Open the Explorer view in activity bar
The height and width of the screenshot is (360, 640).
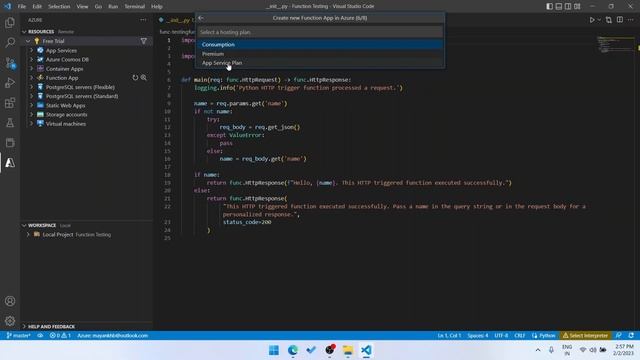click(10, 22)
